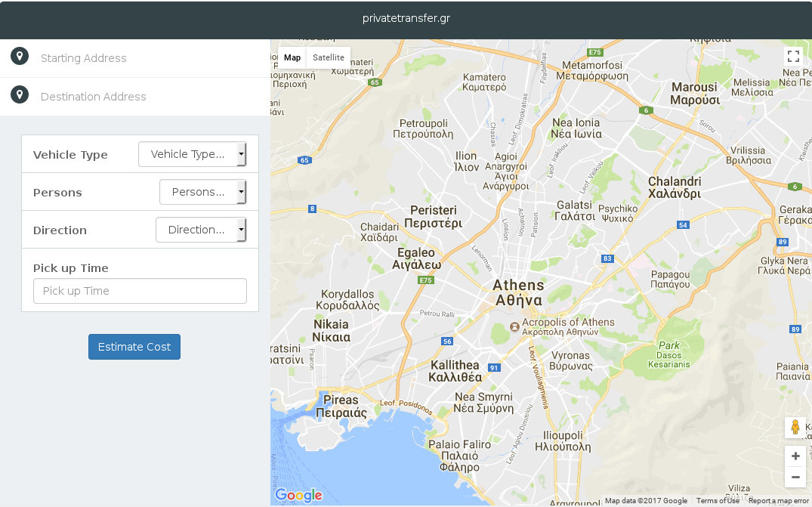Click the Palaio Faliro label on map
The width and height of the screenshot is (812, 507).
click(x=459, y=456)
